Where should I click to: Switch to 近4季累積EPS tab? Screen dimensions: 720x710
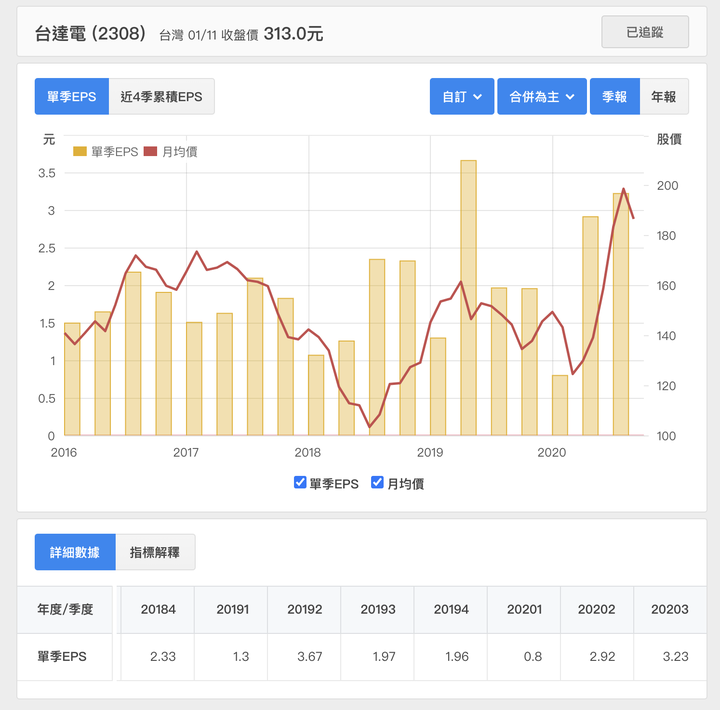tap(161, 96)
